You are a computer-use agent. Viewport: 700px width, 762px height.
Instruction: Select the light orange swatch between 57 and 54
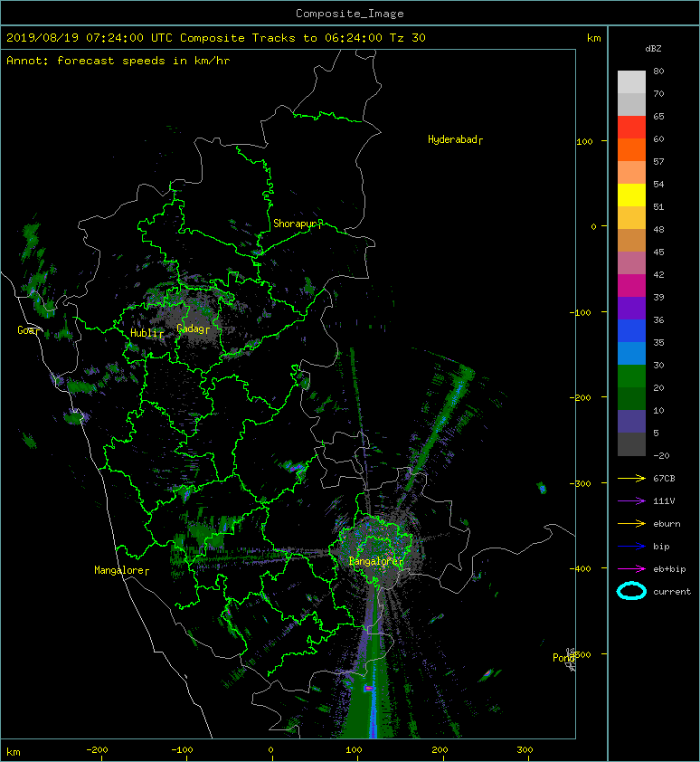631,173
